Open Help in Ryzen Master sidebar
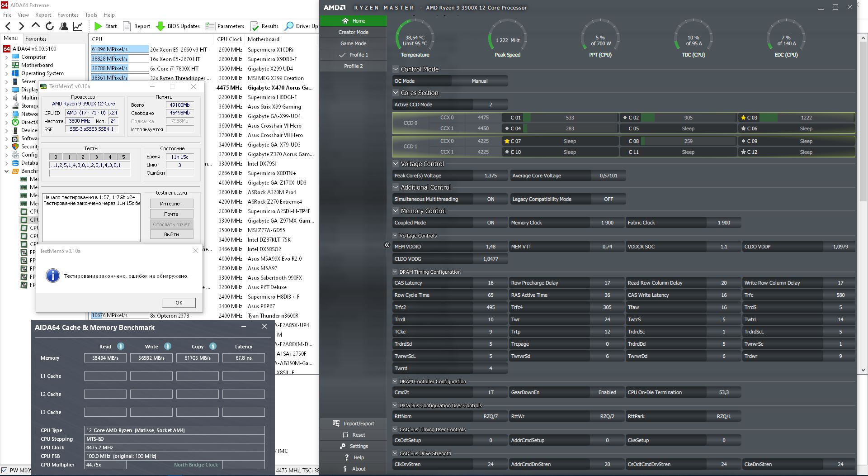Image resolution: width=868 pixels, height=476 pixels. tap(354, 457)
